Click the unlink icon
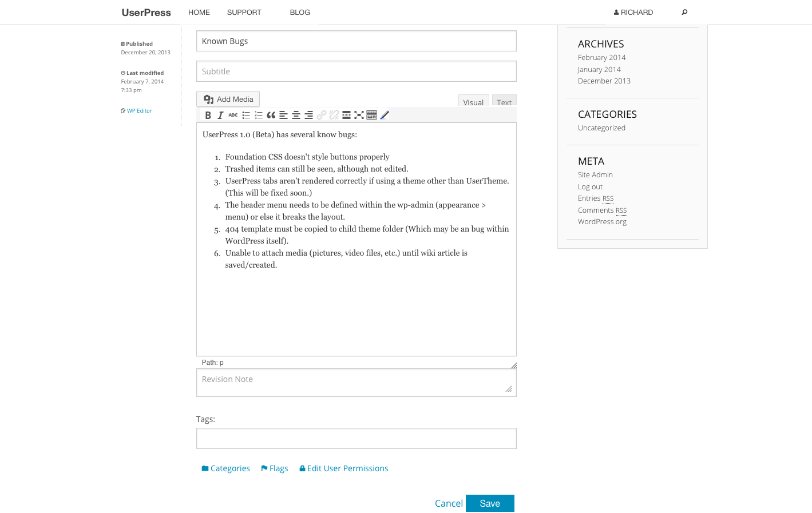 334,115
